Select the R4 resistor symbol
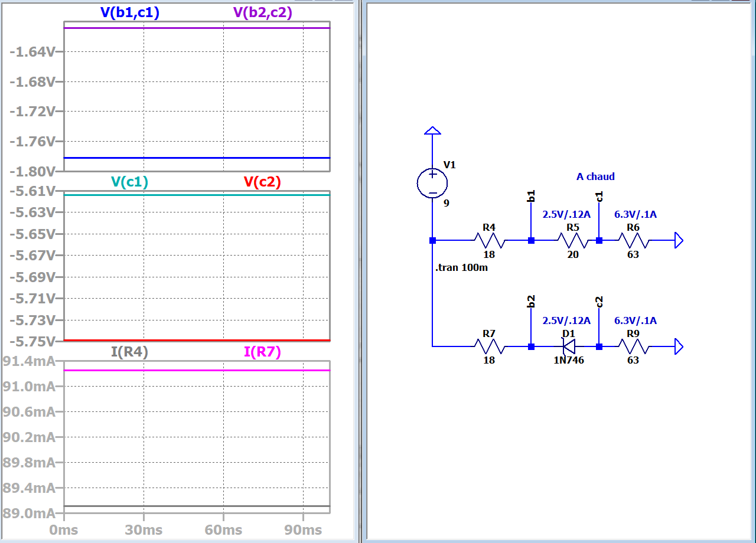The height and width of the screenshot is (543, 756). pyautogui.click(x=489, y=240)
